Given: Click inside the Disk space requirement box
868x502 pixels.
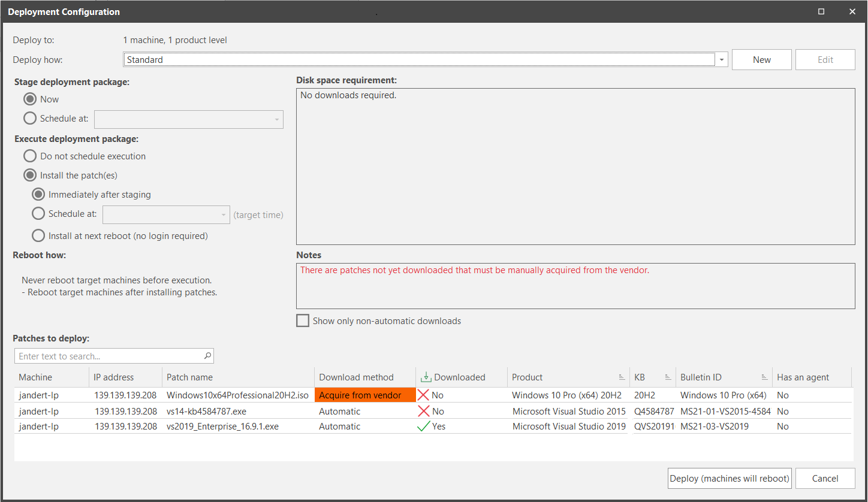Looking at the screenshot, I should click(575, 167).
